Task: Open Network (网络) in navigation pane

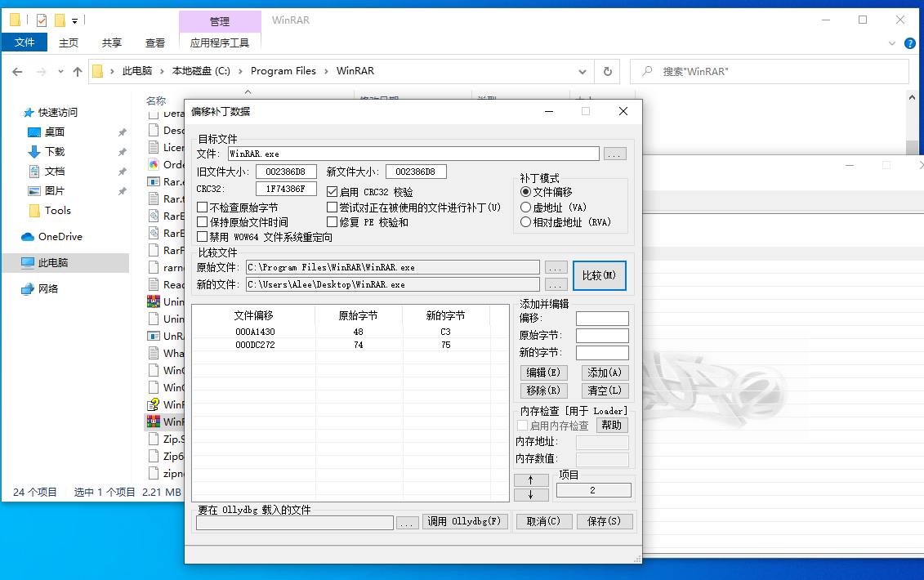Action: point(40,289)
